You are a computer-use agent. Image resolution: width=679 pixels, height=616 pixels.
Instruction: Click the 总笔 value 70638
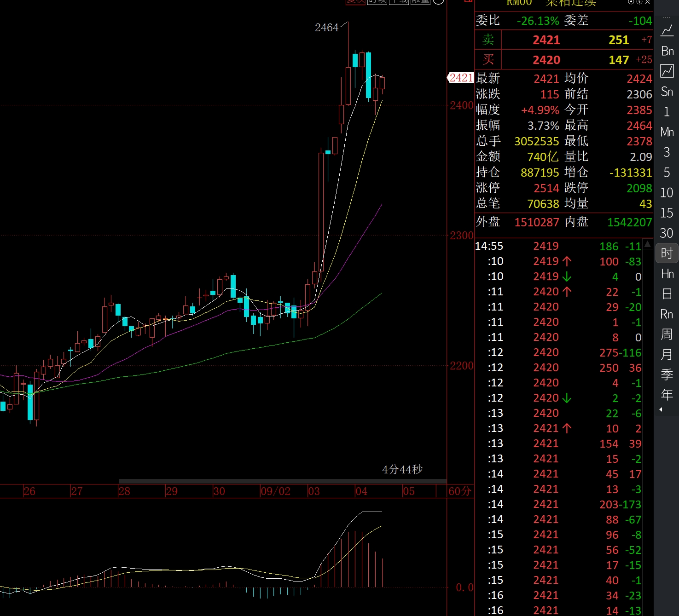pos(543,203)
